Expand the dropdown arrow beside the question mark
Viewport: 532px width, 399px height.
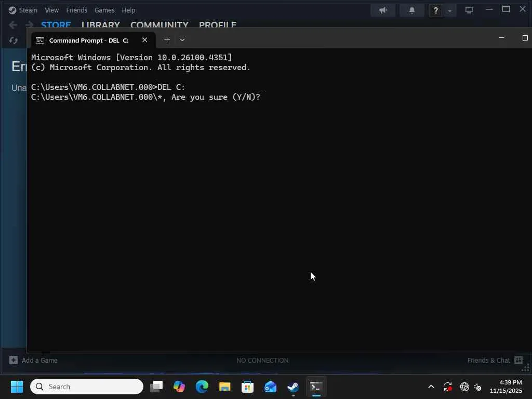point(450,10)
